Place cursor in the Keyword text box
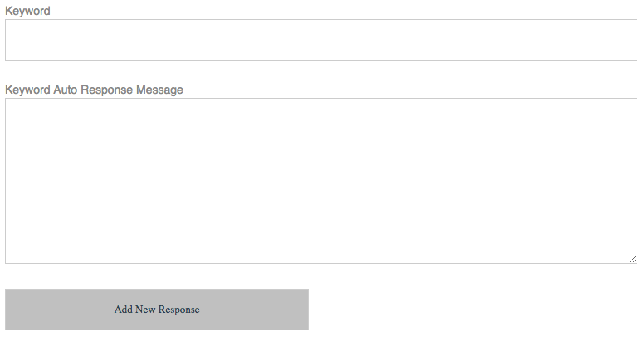Image resolution: width=644 pixels, height=337 pixels. 321,40
